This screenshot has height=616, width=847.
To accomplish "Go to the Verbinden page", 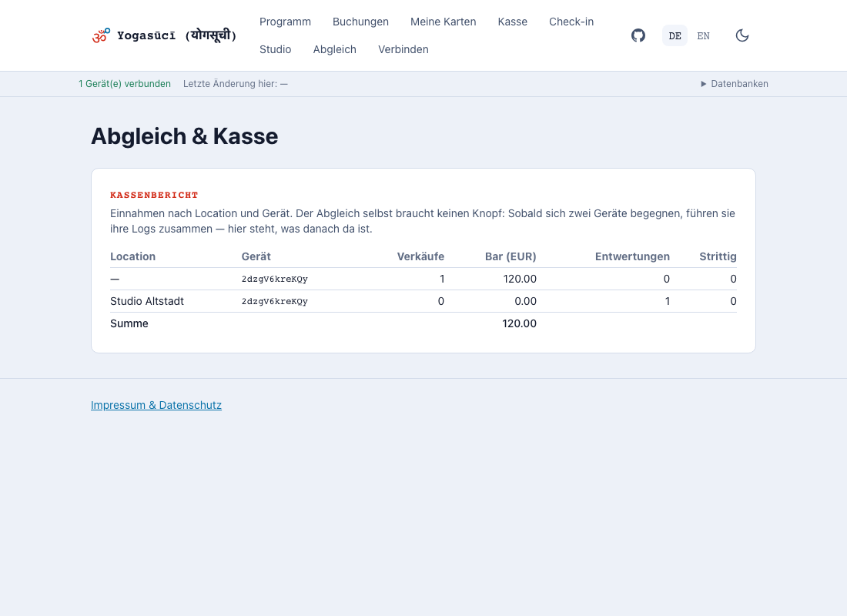I will click(403, 49).
